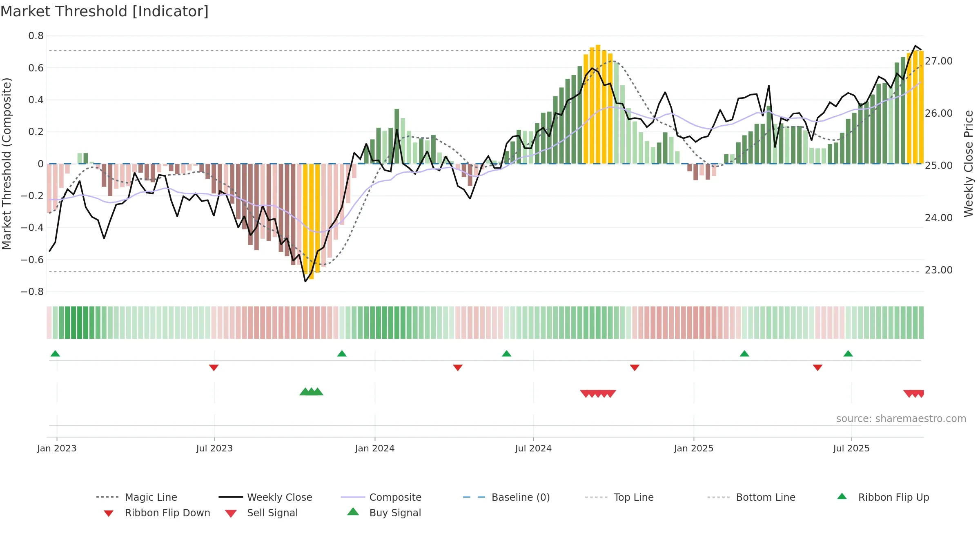Click the red triangle icon beside Ribbon Flip Down
The height and width of the screenshot is (551, 980).
109,513
